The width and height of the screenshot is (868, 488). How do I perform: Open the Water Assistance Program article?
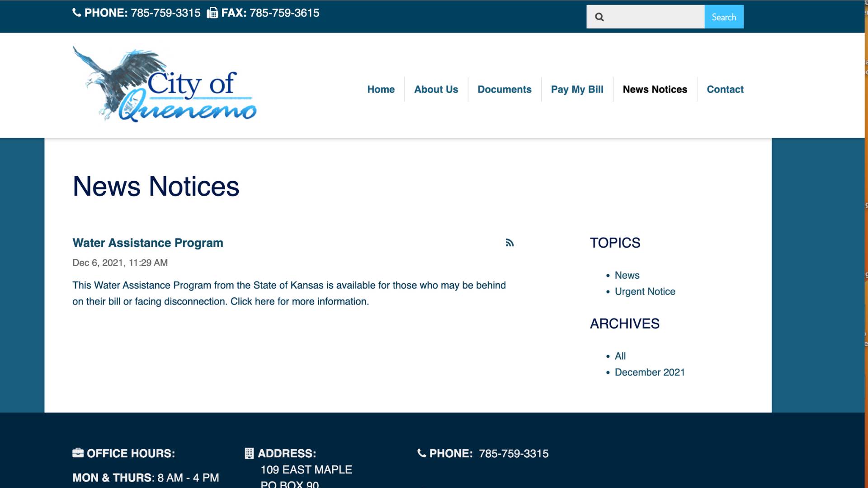coord(148,243)
